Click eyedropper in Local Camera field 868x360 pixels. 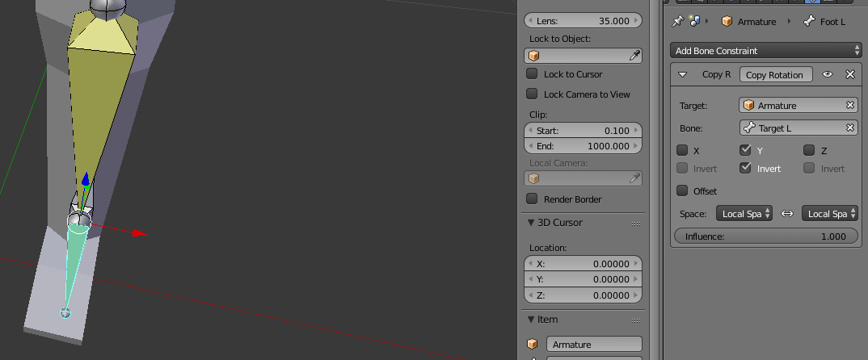pos(635,178)
